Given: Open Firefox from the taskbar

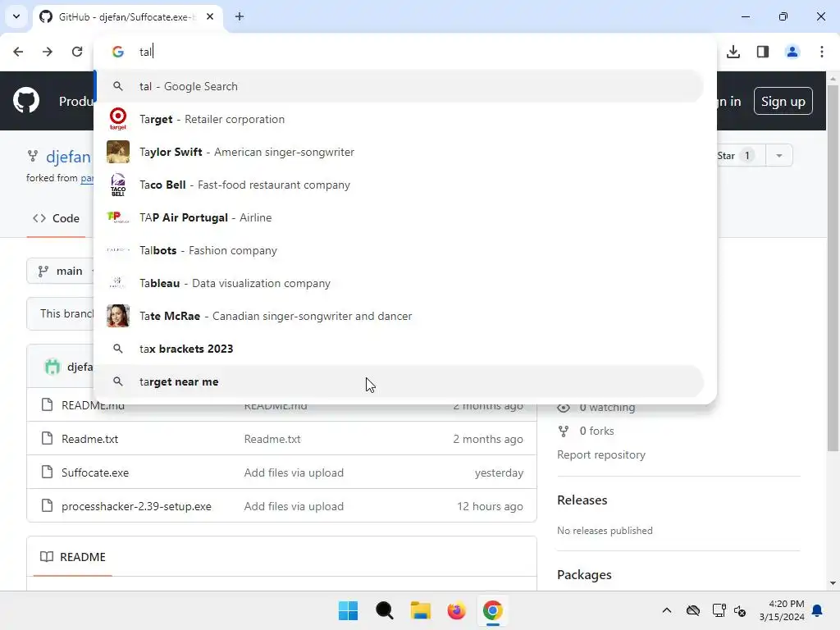Looking at the screenshot, I should point(456,610).
